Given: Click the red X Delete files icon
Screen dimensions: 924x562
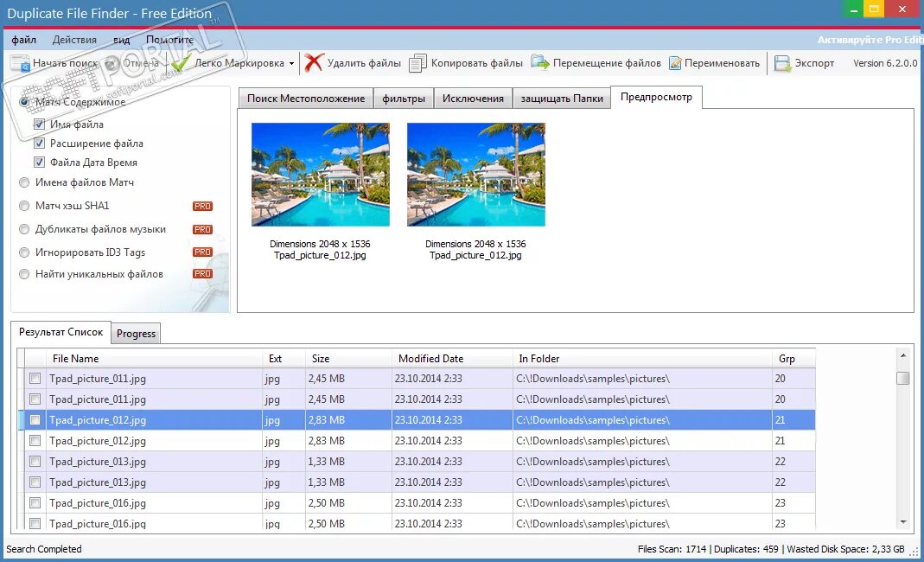Looking at the screenshot, I should click(x=314, y=62).
